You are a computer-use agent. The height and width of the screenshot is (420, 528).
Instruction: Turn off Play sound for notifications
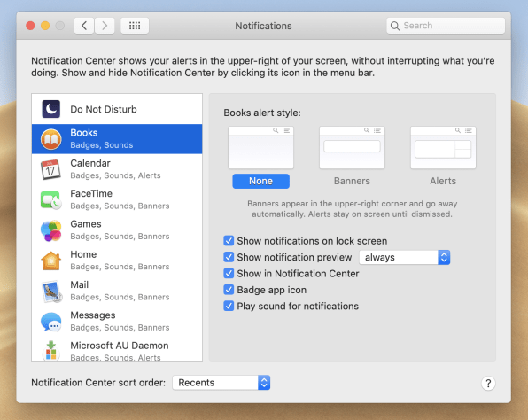tap(229, 306)
